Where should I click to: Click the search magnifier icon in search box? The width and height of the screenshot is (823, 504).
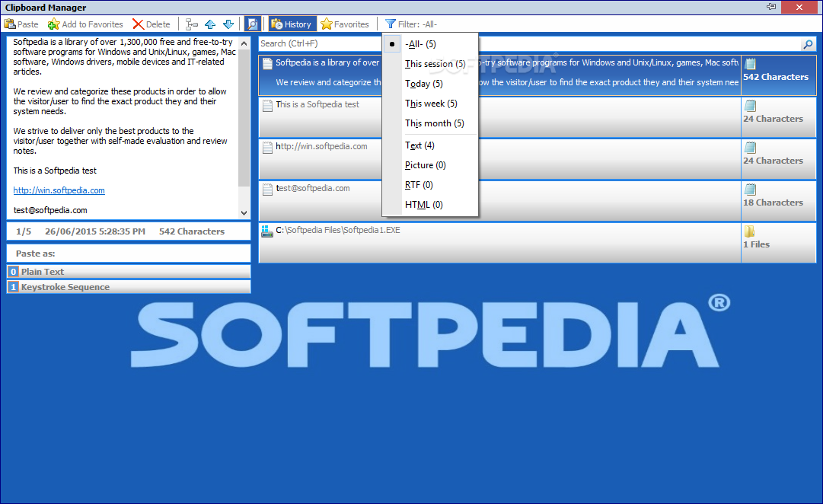808,44
